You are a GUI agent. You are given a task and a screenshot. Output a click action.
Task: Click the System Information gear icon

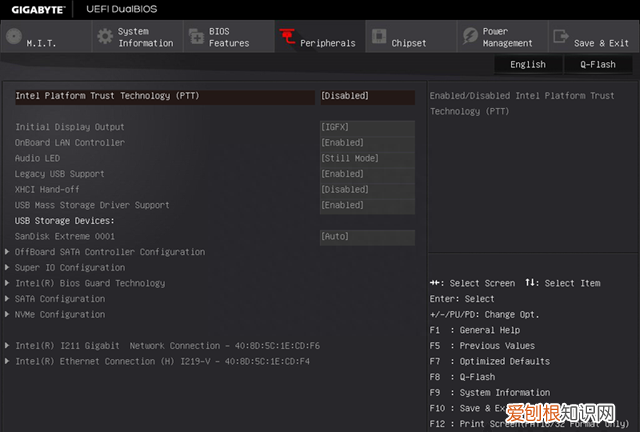click(x=104, y=37)
